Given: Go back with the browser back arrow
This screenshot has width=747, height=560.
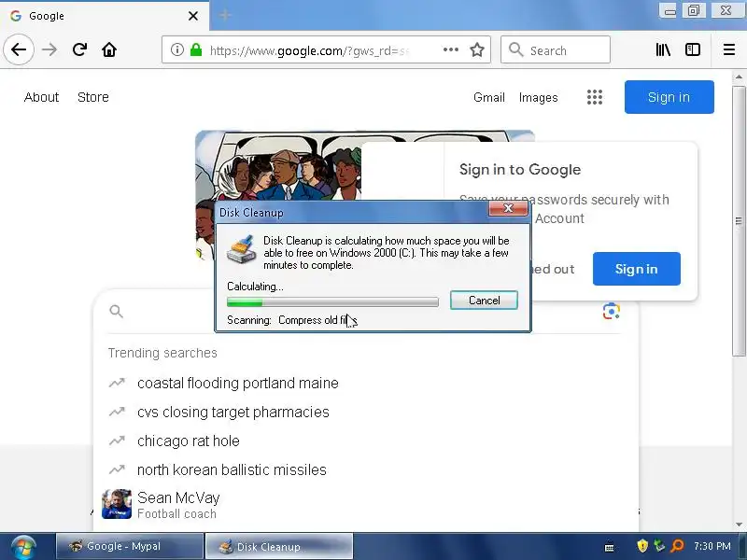Looking at the screenshot, I should click(19, 49).
